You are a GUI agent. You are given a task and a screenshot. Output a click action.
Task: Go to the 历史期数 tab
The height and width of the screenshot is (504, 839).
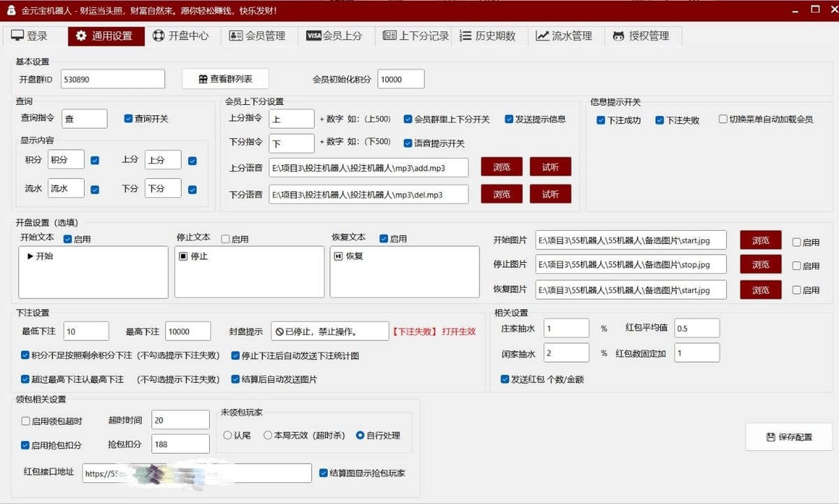pyautogui.click(x=490, y=36)
